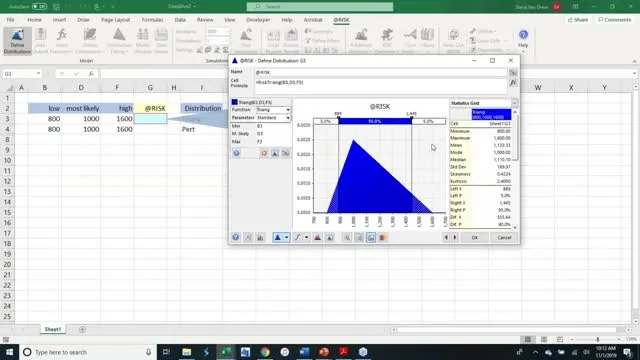
Task: Click the @RISK Help ribbon icon
Action: tap(523, 39)
